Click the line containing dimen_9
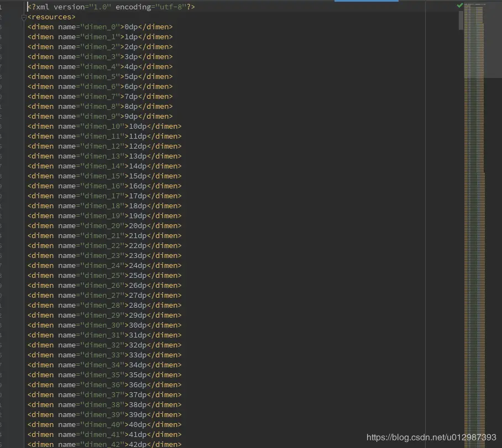502x448 pixels. click(x=100, y=116)
